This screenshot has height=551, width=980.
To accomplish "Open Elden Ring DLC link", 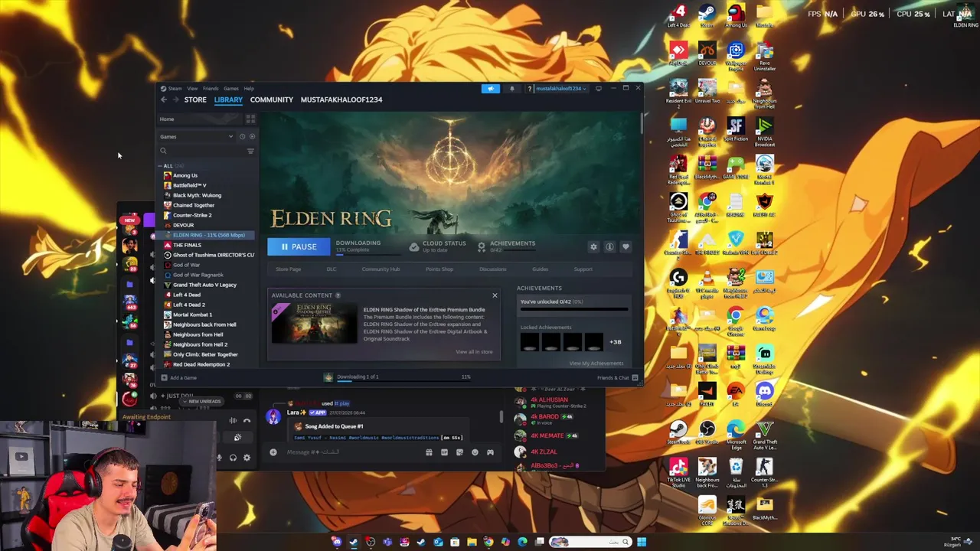I will tap(332, 269).
